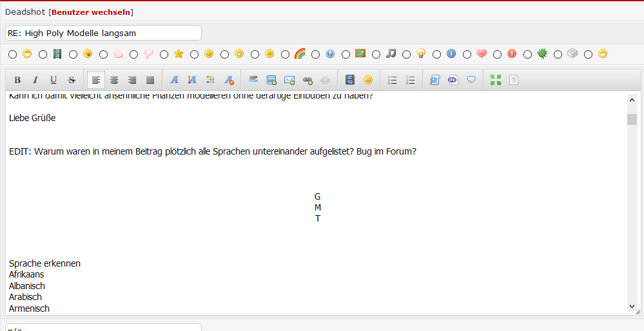
Task: Open the font name dropdown
Action: [x=174, y=80]
